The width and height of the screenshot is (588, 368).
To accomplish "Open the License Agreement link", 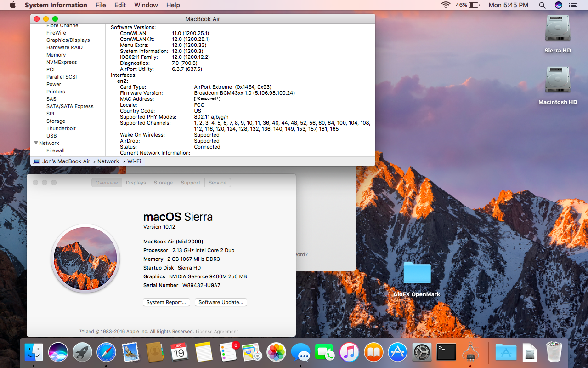I will tap(217, 331).
